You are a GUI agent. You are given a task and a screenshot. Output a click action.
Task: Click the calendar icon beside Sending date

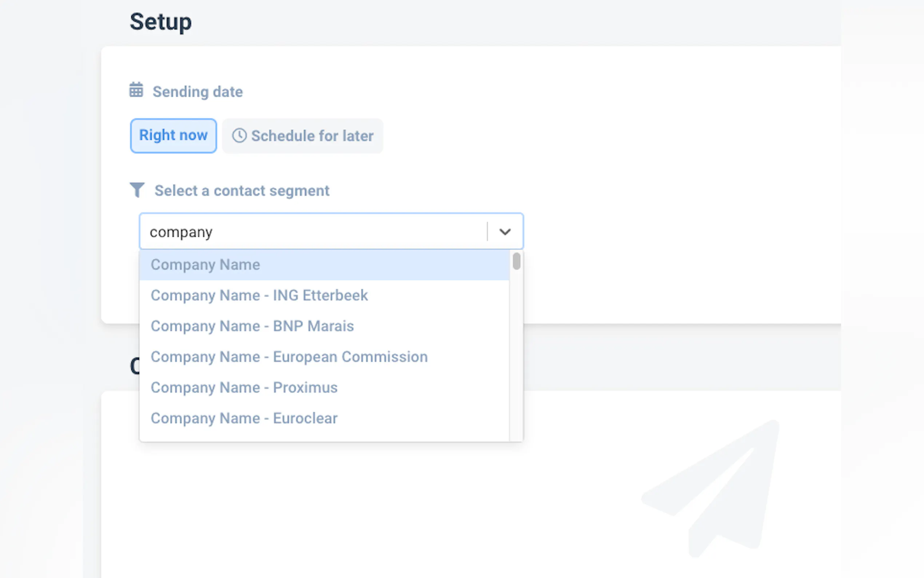click(x=136, y=90)
